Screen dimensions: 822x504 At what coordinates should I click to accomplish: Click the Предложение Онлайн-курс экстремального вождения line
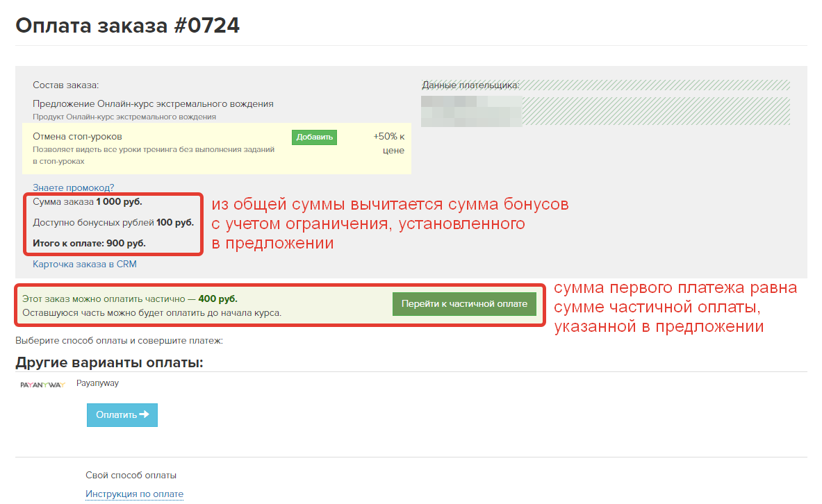coord(153,103)
